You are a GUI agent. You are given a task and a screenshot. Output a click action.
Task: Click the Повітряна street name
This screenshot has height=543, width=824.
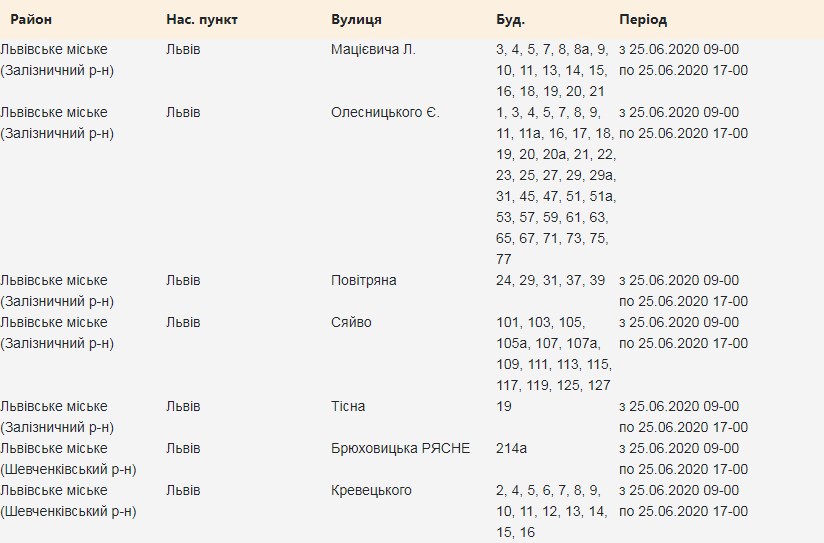(364, 280)
